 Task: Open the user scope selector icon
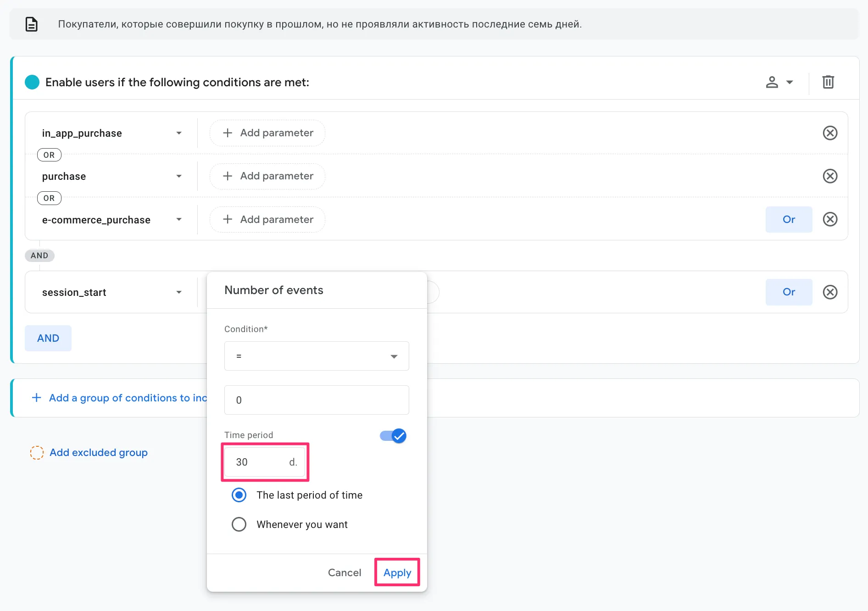[x=779, y=82]
